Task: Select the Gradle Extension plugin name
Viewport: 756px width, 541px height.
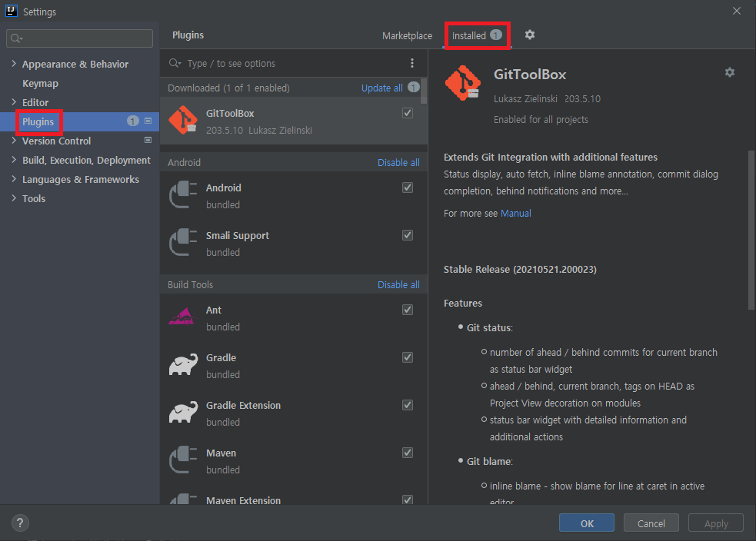Action: pyautogui.click(x=244, y=405)
